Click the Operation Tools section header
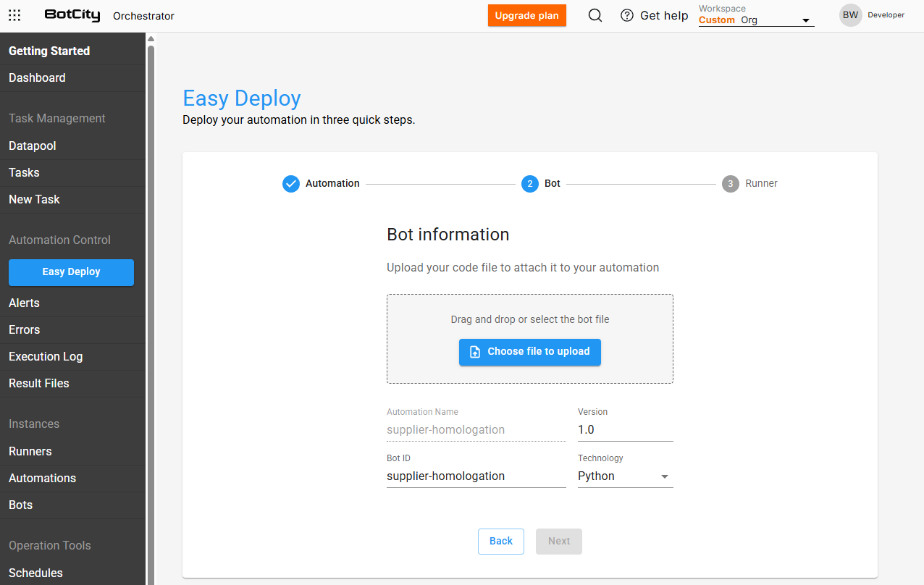Screen dimensions: 924x585 coord(50,546)
